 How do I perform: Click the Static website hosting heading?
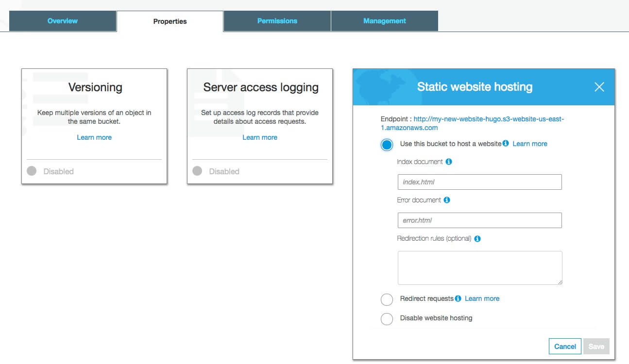point(475,87)
